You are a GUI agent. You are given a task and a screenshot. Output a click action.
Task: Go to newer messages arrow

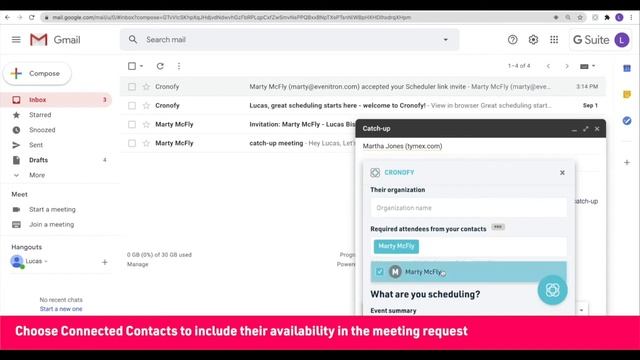[x=548, y=66]
